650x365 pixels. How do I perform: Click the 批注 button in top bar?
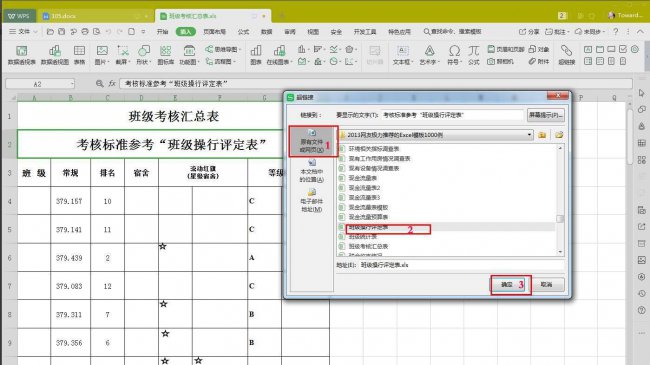pyautogui.click(x=557, y=32)
